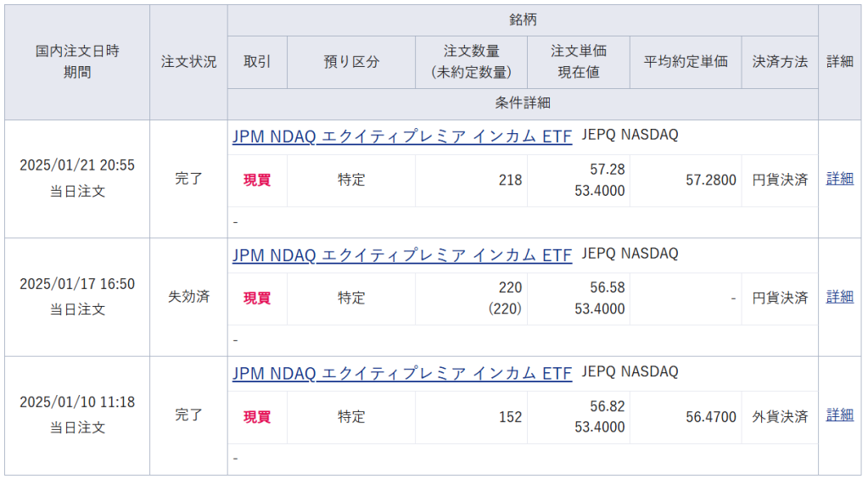Click JPM NDAQ ETF link in the 01/21 order
This screenshot has height=479, width=868.
click(402, 136)
